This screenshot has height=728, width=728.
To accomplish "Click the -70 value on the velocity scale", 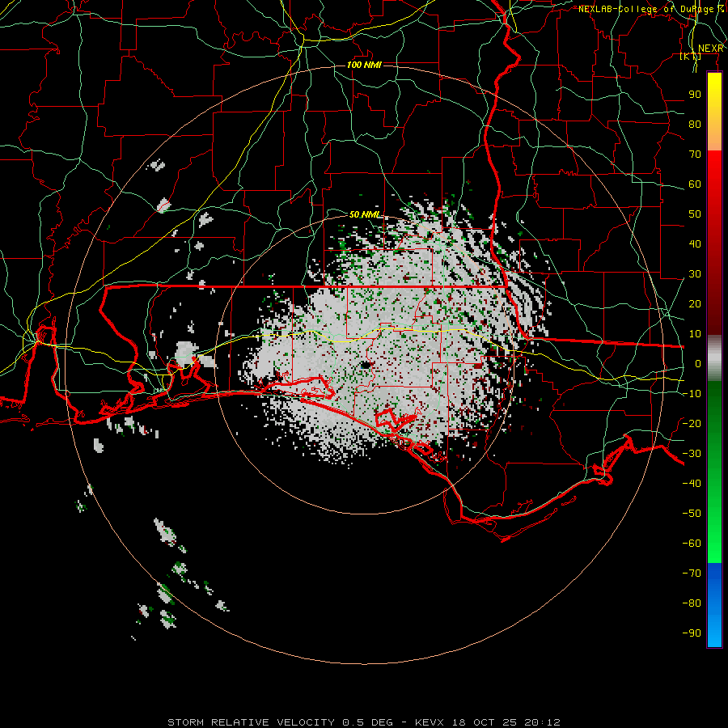I will (692, 574).
